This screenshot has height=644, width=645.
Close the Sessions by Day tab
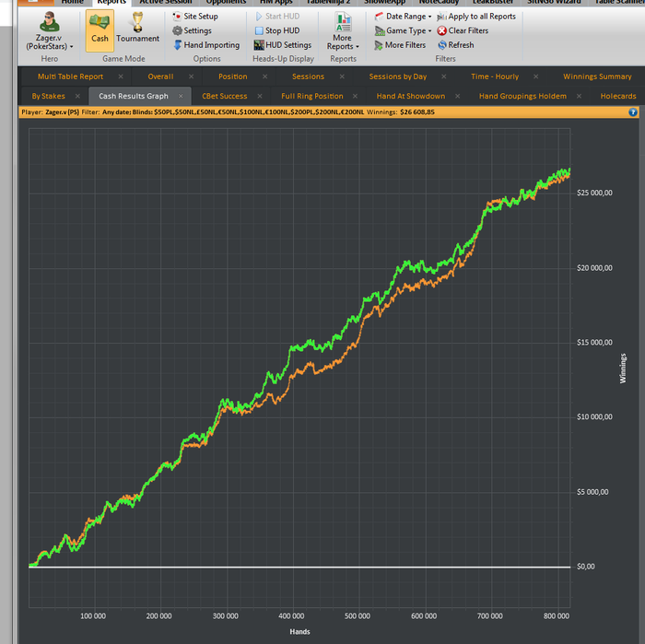point(444,76)
